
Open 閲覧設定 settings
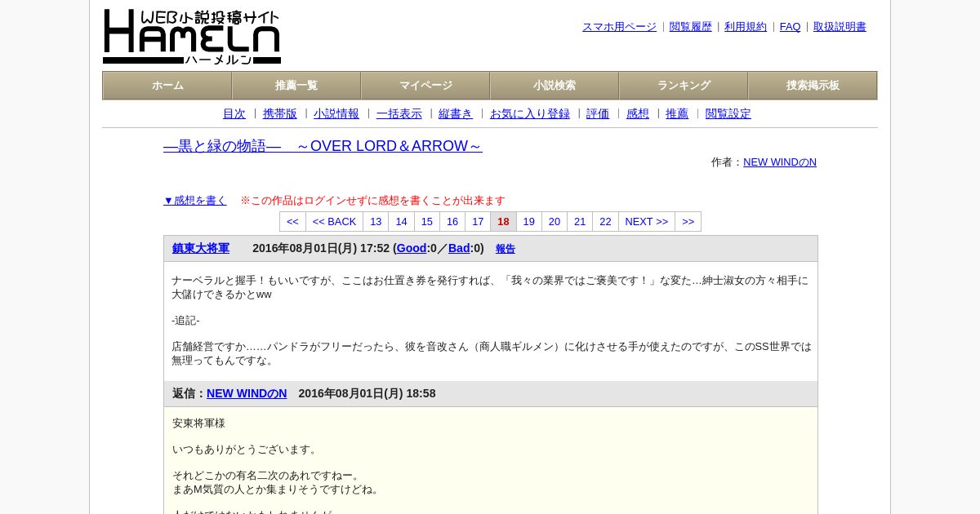pyautogui.click(x=728, y=114)
